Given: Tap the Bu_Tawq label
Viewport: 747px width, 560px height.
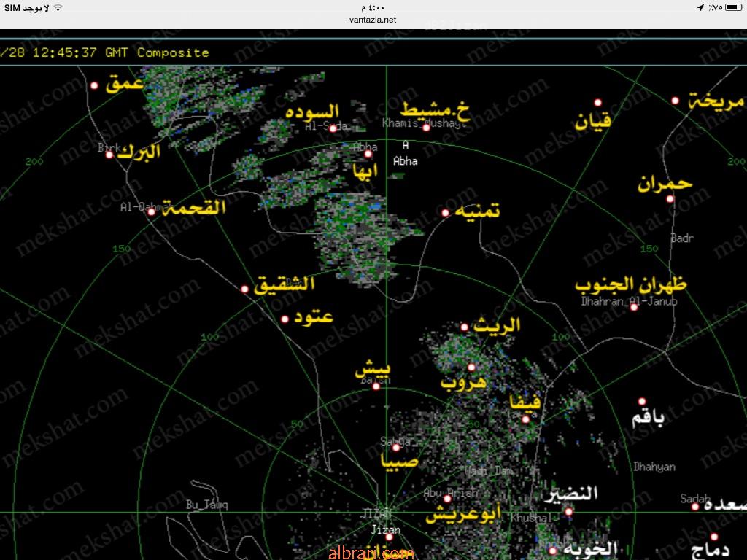Looking at the screenshot, I should tap(206, 505).
